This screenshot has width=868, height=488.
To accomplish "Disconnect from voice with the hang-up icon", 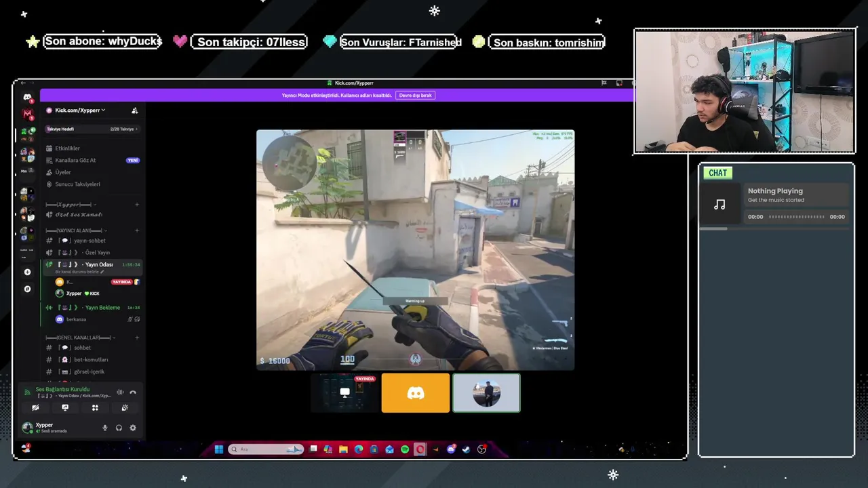I will pos(133,392).
